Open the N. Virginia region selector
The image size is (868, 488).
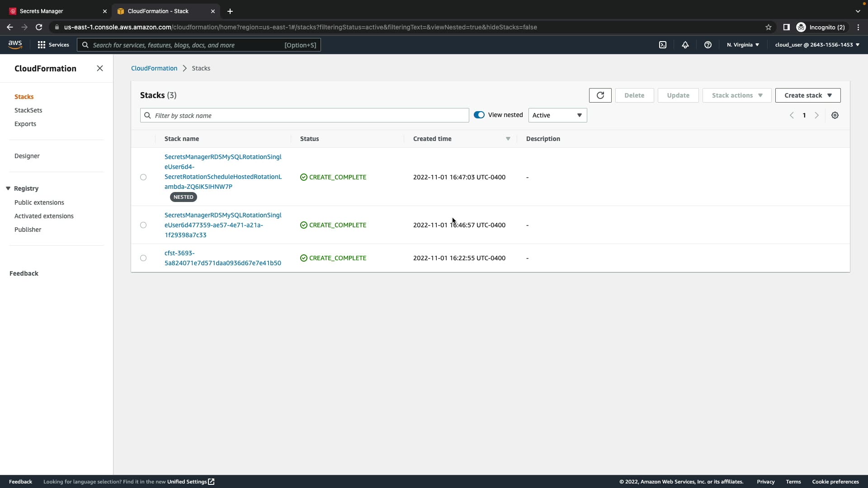coord(742,45)
